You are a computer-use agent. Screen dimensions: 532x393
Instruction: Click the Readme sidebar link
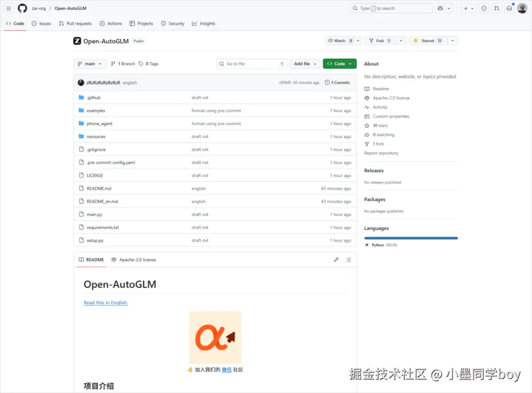pyautogui.click(x=381, y=88)
